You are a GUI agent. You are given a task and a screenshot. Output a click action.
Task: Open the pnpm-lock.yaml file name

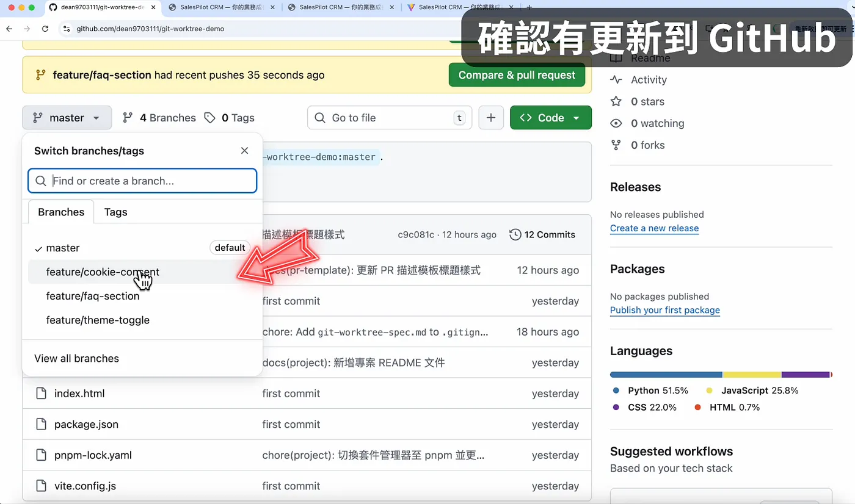click(93, 455)
